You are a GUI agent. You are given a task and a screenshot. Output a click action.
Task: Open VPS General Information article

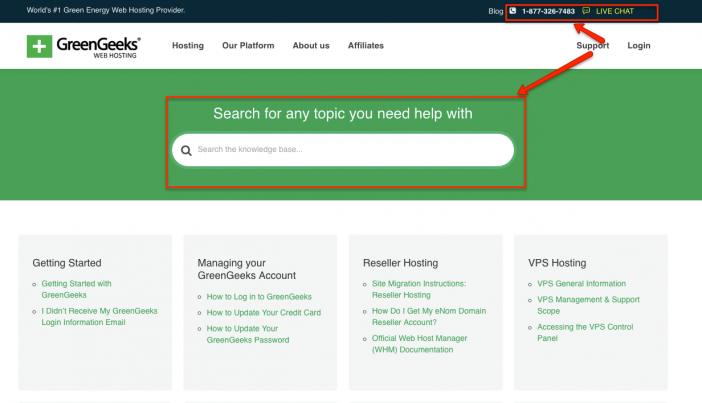pyautogui.click(x=581, y=283)
